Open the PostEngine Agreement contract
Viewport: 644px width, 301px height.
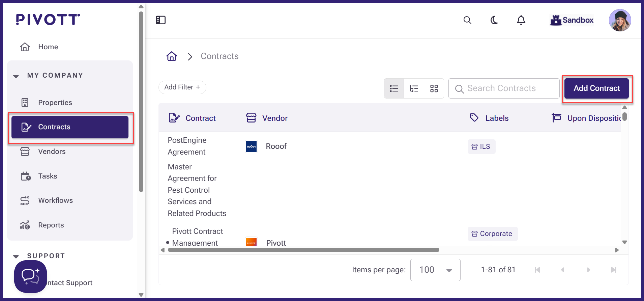click(187, 146)
